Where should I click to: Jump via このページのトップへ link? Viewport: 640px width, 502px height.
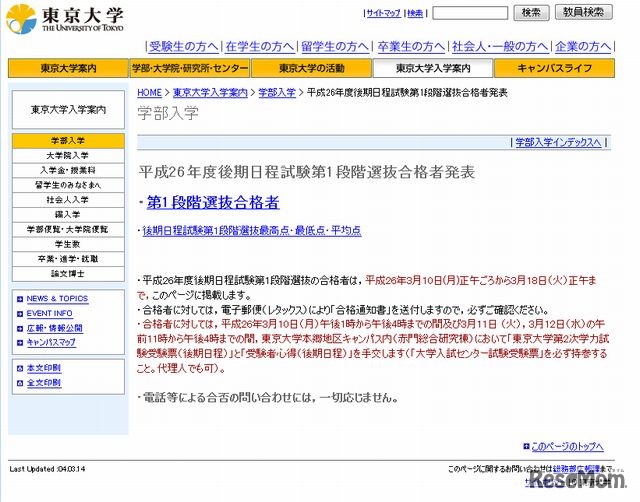point(567,446)
